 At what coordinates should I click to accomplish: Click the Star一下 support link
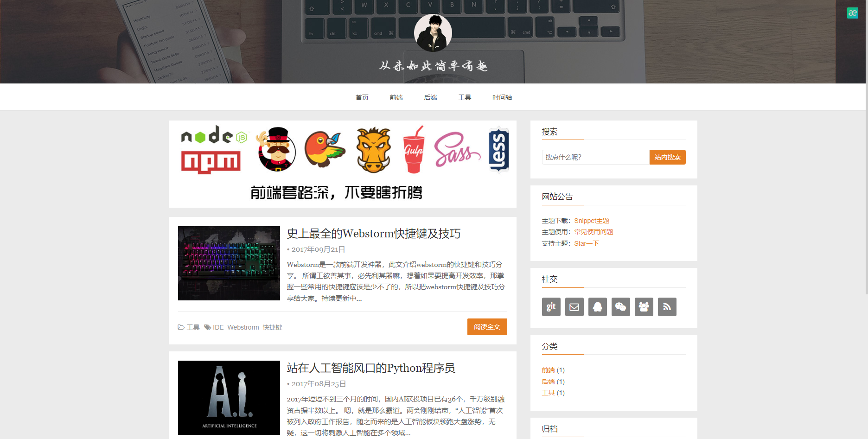point(586,243)
